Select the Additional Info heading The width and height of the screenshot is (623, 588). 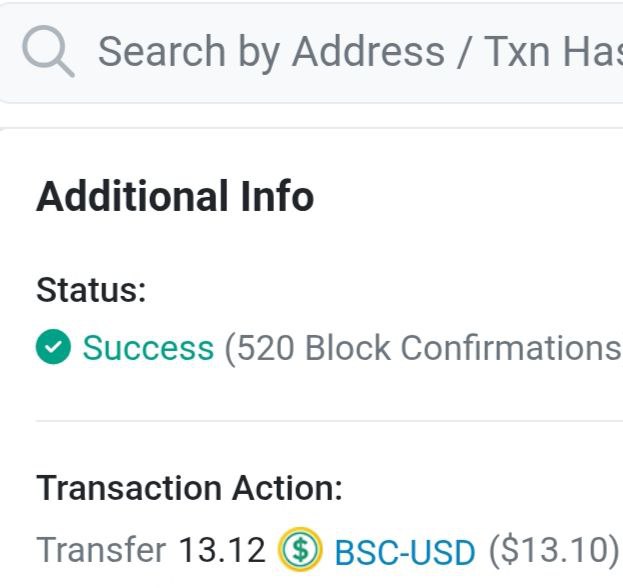point(175,197)
